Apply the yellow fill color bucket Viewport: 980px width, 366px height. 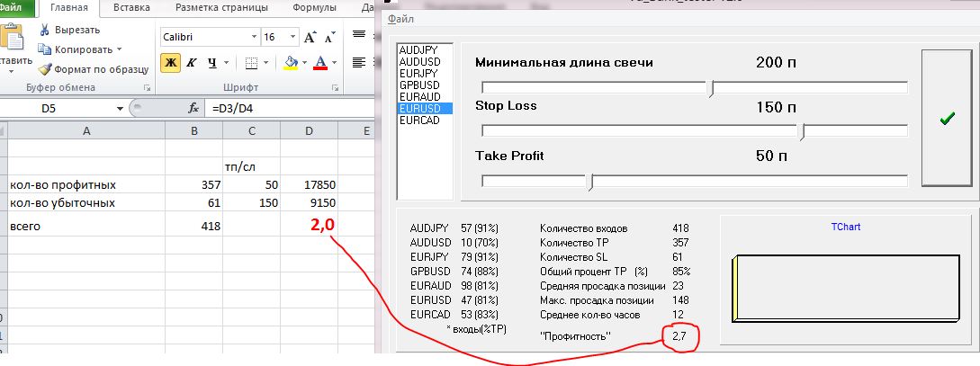291,63
